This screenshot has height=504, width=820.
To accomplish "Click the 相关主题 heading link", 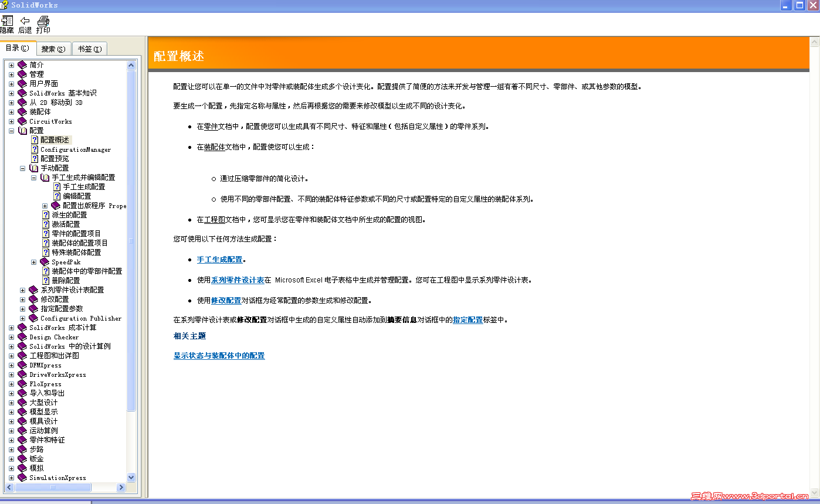I will pos(189,336).
